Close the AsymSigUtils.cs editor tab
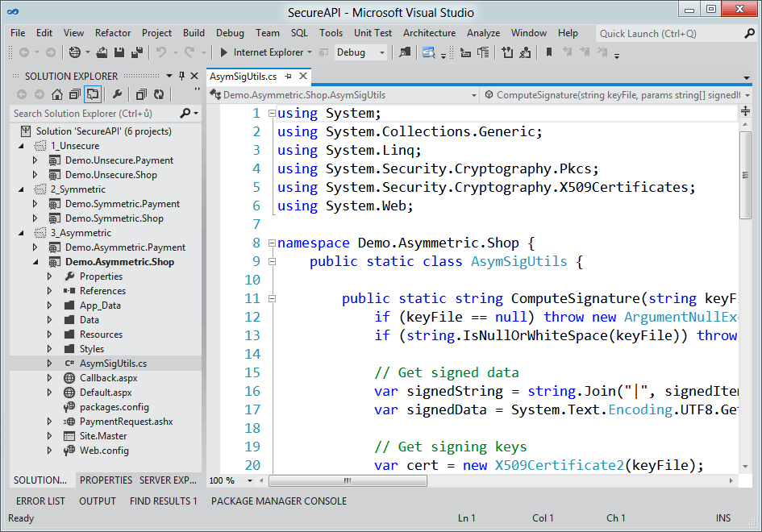This screenshot has height=532, width=762. point(303,76)
